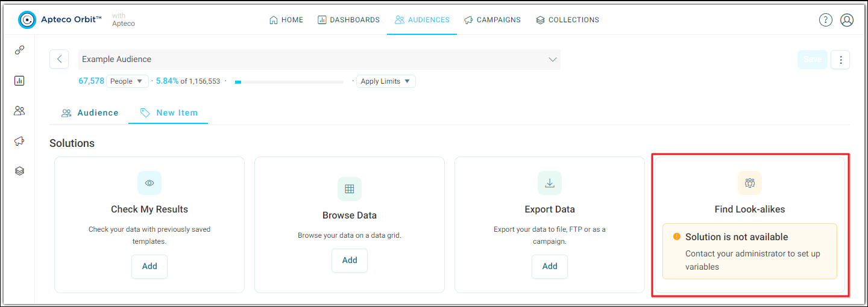Click the back arrow beside Example Audience
This screenshot has height=307, width=868.
tap(59, 59)
